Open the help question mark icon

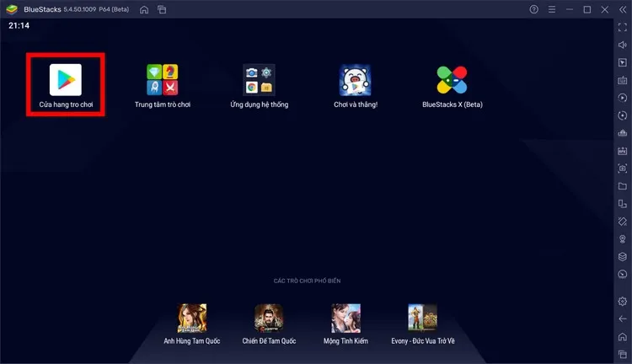pos(533,9)
